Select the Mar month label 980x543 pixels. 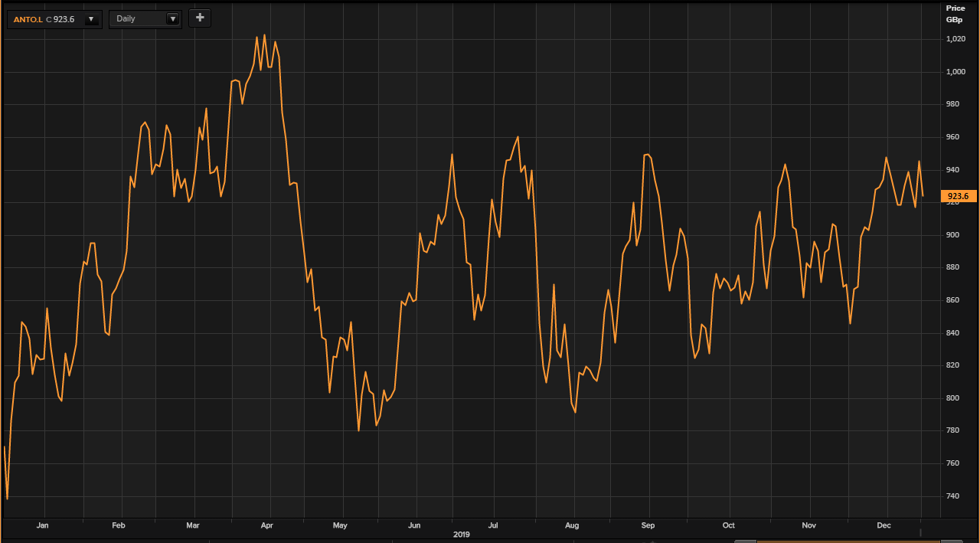click(x=192, y=525)
